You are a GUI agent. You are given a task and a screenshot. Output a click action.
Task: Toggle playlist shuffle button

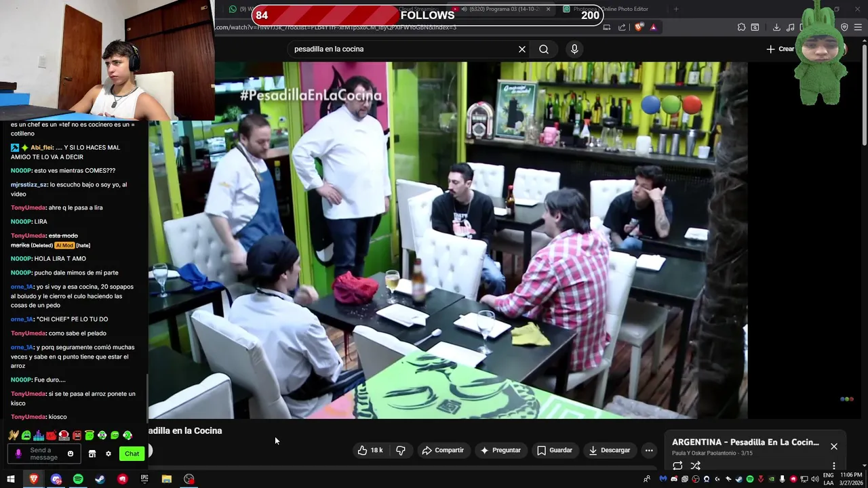[695, 466]
